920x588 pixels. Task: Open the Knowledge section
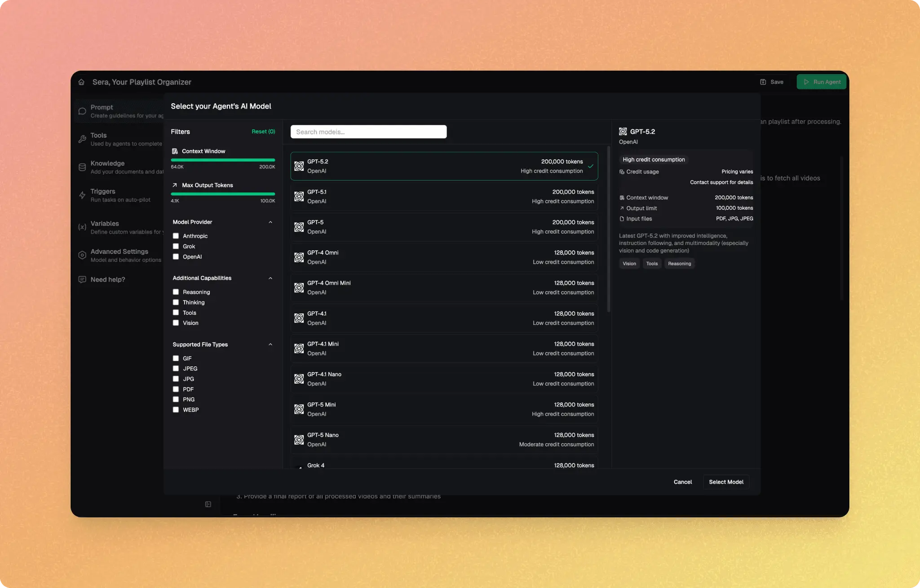120,167
